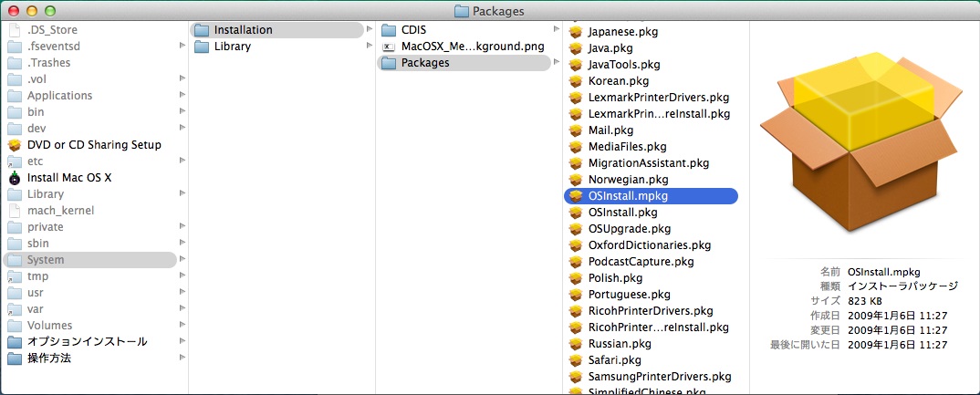Select MediaFiles.pkg in the list
The height and width of the screenshot is (395, 980).
tap(627, 147)
